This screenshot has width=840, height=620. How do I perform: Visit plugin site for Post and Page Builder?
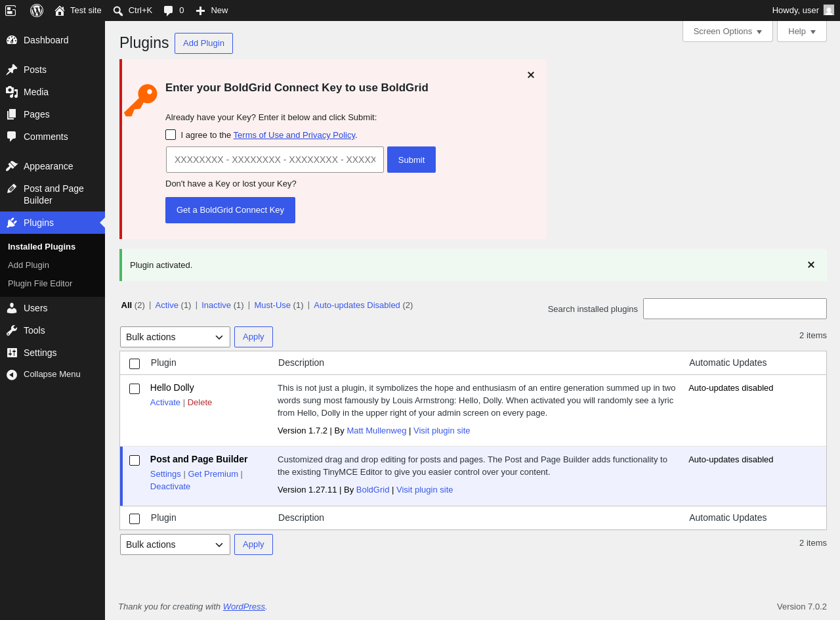425,490
